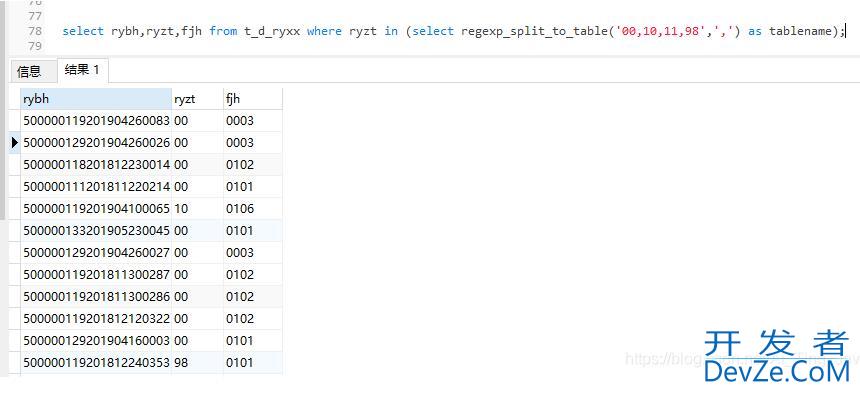Image resolution: width=860 pixels, height=393 pixels.
Task: Click fjh 0003 in row 50000129201904260027
Action: (253, 252)
